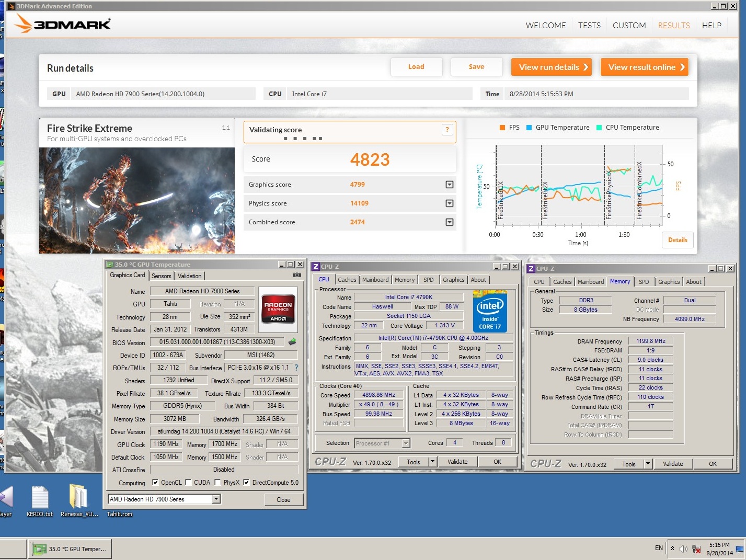Image resolution: width=746 pixels, height=560 pixels.
Task: Click the first CPU-Z window title icon
Action: pyautogui.click(x=315, y=267)
